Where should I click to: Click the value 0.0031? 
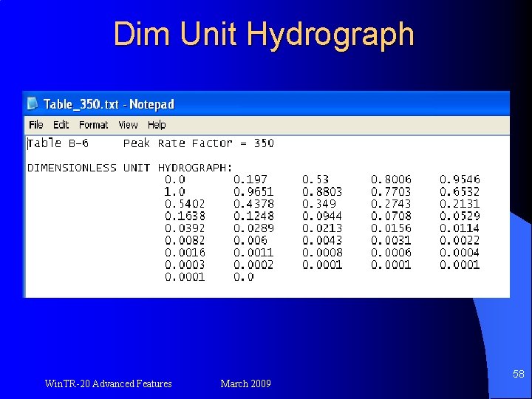tap(391, 241)
